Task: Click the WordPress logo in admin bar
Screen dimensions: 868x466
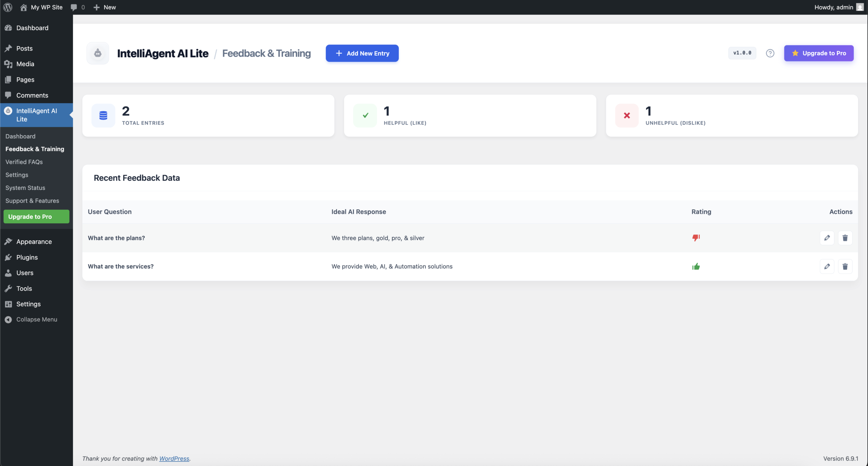Action: pos(7,7)
